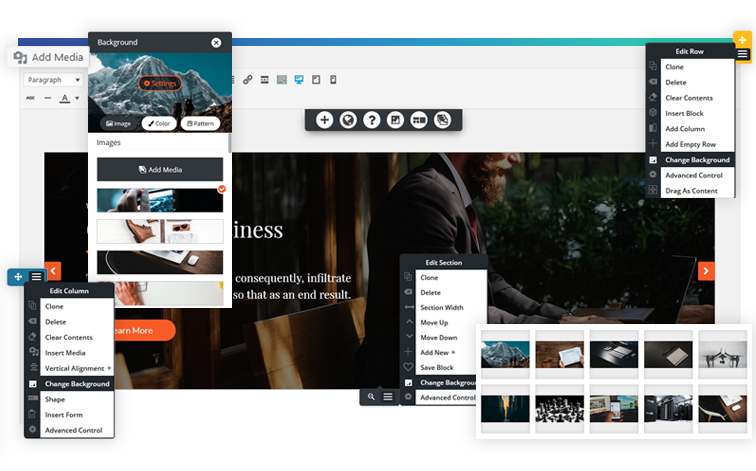Click the Background panel scrollbar
Image resolution: width=756 pixels, height=471 pixels.
230,144
